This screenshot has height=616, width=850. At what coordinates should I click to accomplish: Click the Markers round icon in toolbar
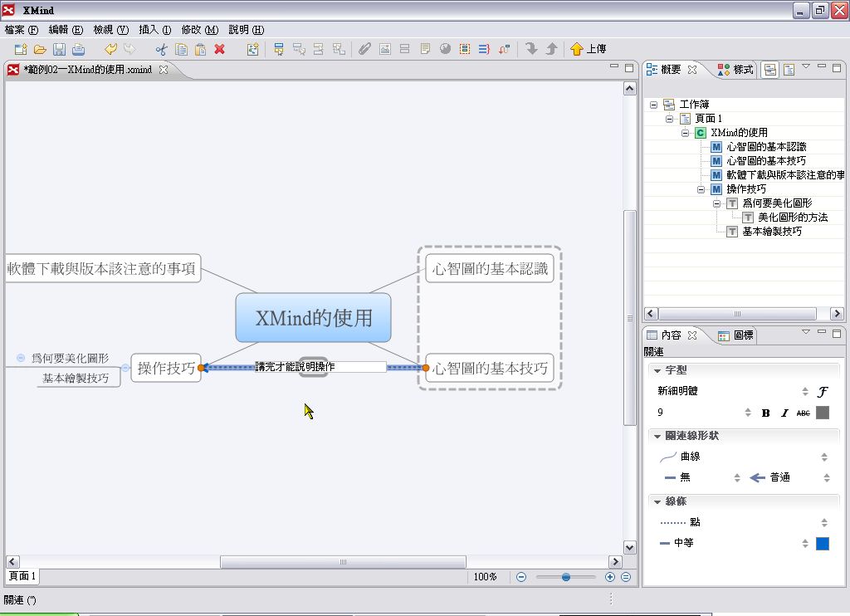tap(445, 49)
